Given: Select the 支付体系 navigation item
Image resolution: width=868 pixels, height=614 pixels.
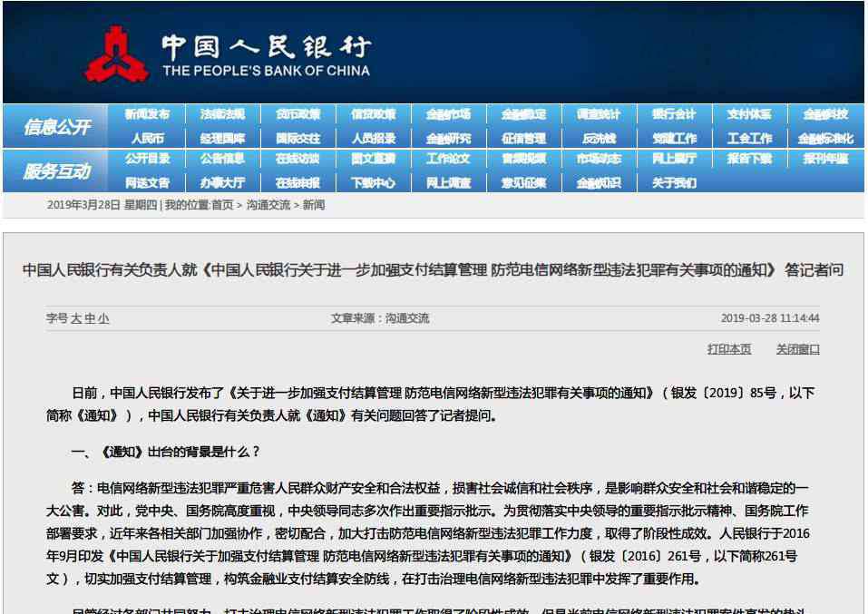Looking at the screenshot, I should click(x=749, y=114).
